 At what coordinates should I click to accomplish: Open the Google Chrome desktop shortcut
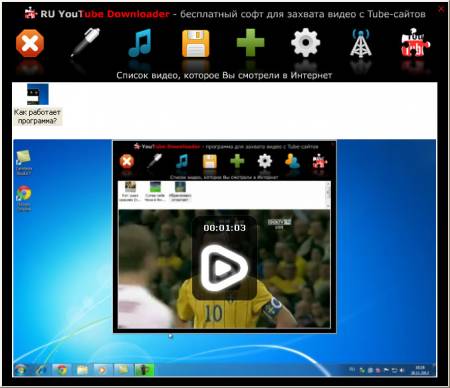tap(24, 199)
